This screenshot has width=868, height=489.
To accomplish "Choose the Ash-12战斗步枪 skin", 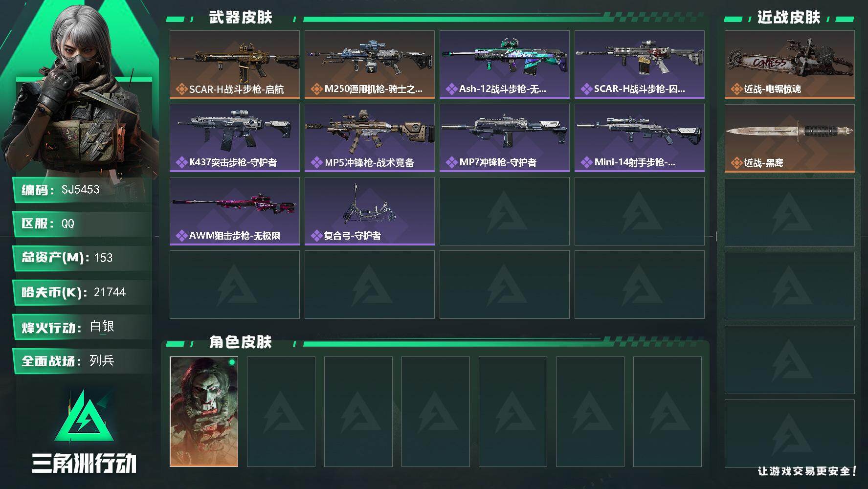I will click(x=505, y=65).
